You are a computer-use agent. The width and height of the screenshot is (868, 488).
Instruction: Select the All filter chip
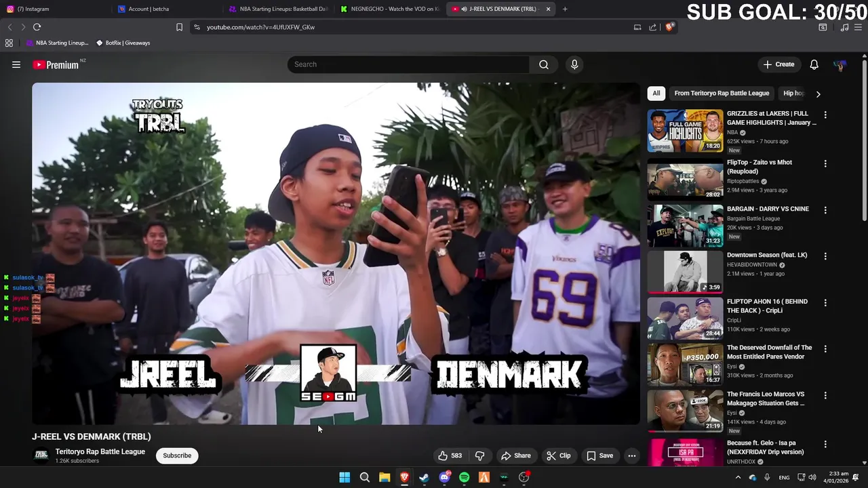(656, 94)
